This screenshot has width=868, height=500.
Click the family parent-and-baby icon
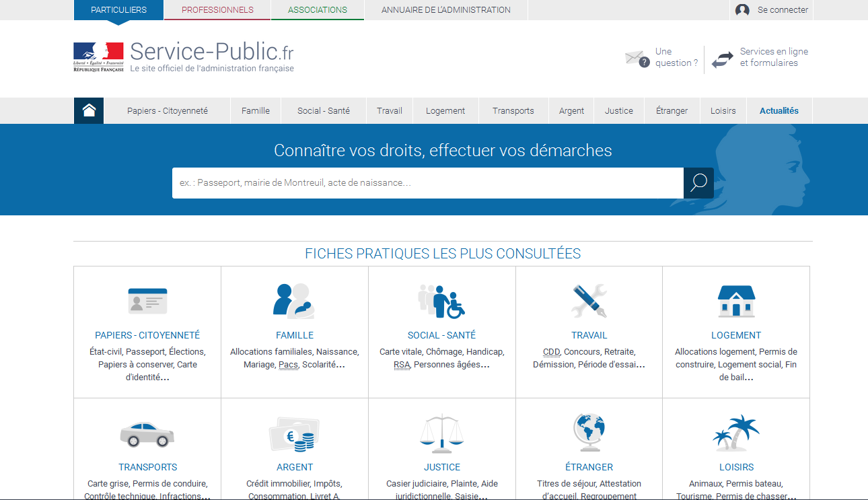tap(294, 300)
